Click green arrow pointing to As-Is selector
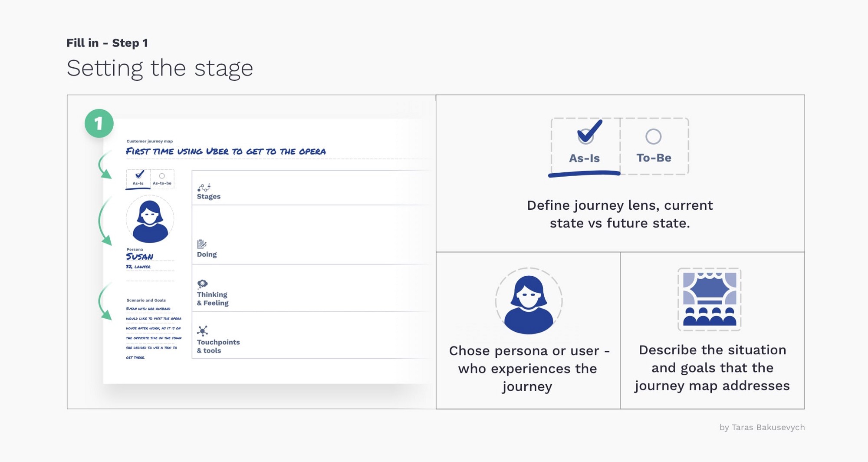Viewport: 868px width, 462px height. pyautogui.click(x=104, y=165)
